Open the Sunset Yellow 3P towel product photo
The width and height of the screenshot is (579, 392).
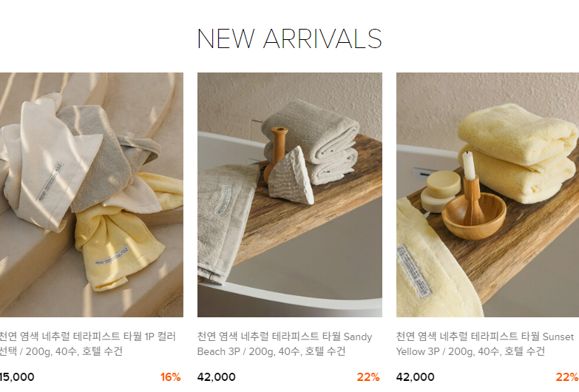487,195
